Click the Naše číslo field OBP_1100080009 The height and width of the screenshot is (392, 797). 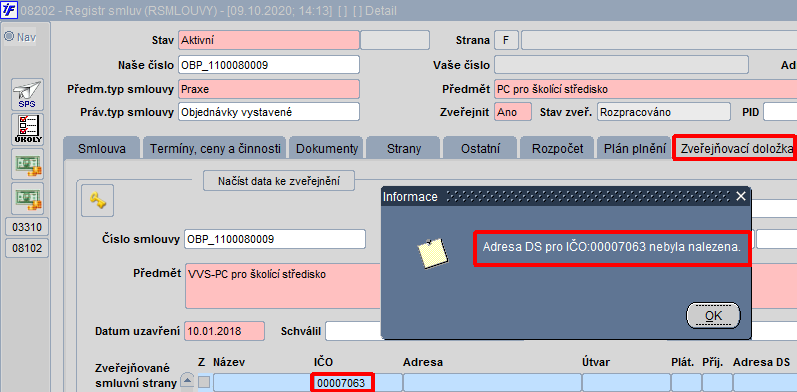click(269, 65)
